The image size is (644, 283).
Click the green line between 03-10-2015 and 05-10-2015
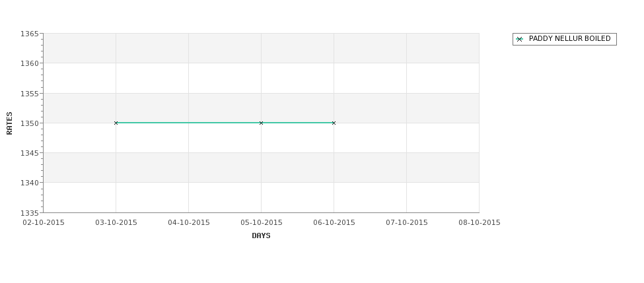click(x=188, y=123)
